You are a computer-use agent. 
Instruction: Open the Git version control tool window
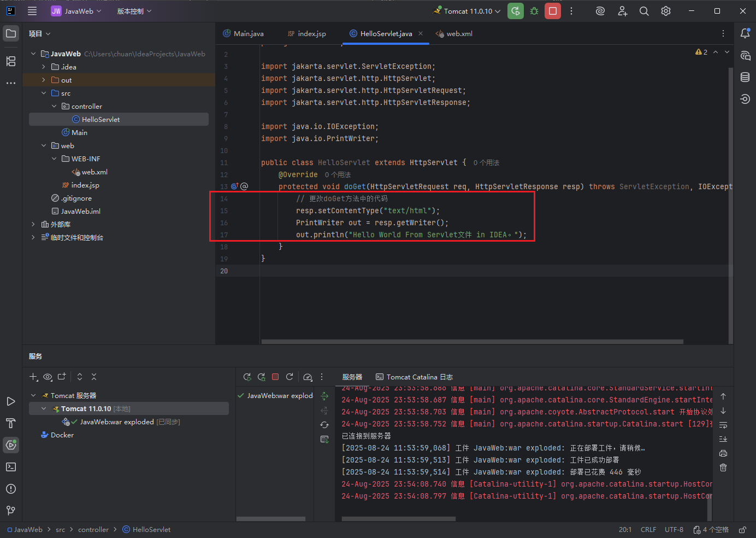[11, 511]
